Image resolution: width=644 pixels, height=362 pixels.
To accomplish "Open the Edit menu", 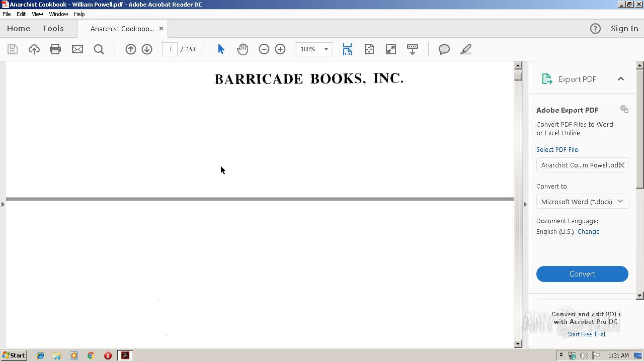I will [21, 14].
